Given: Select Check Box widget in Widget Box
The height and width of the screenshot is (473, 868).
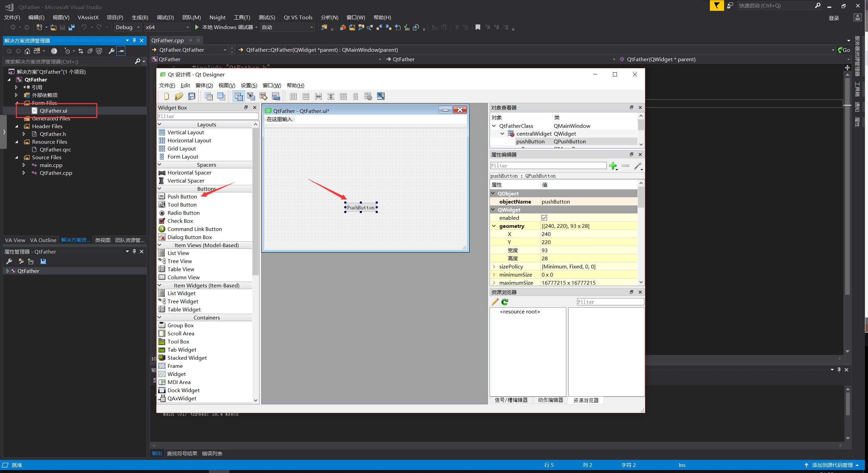Looking at the screenshot, I should click(180, 221).
